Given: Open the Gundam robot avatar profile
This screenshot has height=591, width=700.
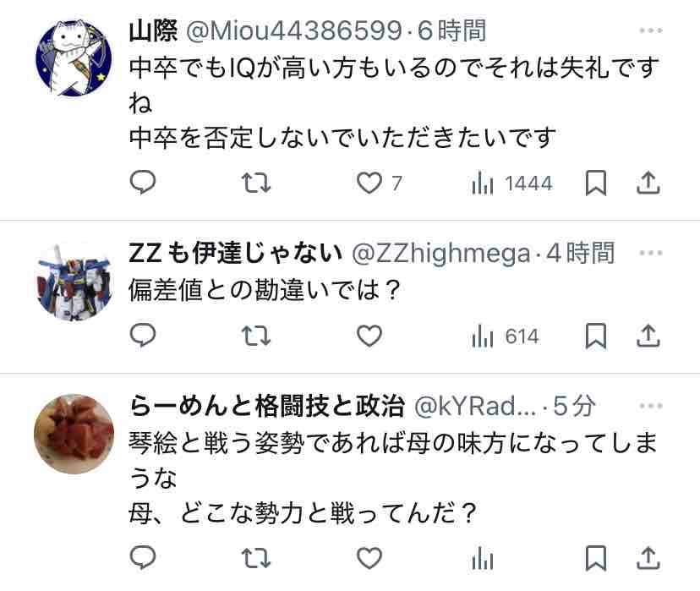Looking at the screenshot, I should (x=74, y=282).
